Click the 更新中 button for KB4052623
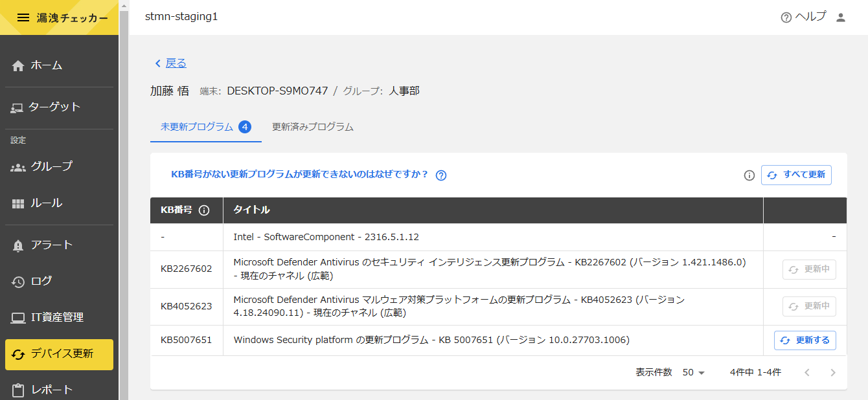Image resolution: width=868 pixels, height=400 pixels. (809, 306)
